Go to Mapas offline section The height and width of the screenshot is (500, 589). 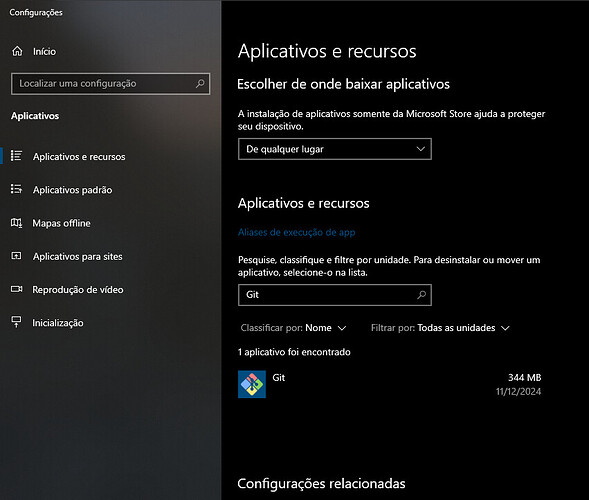(61, 223)
